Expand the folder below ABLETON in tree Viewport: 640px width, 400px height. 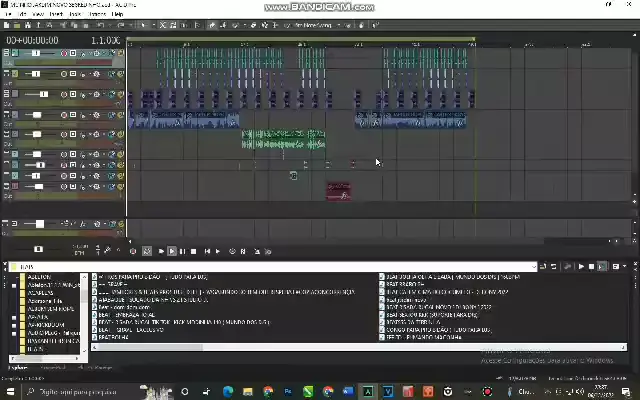point(14,285)
